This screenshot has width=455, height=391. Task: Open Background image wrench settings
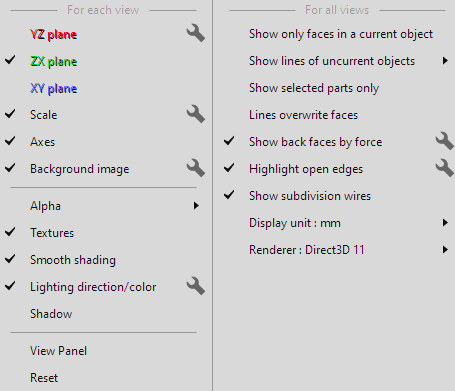tap(196, 168)
